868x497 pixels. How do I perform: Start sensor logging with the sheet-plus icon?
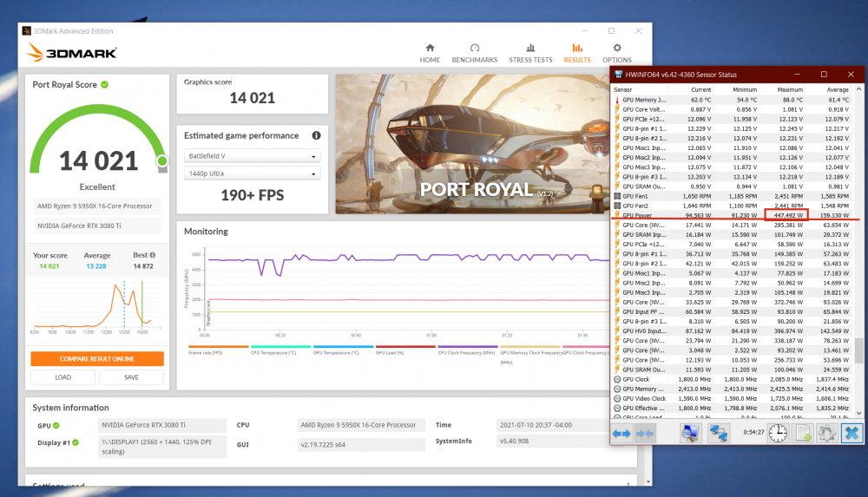click(803, 432)
